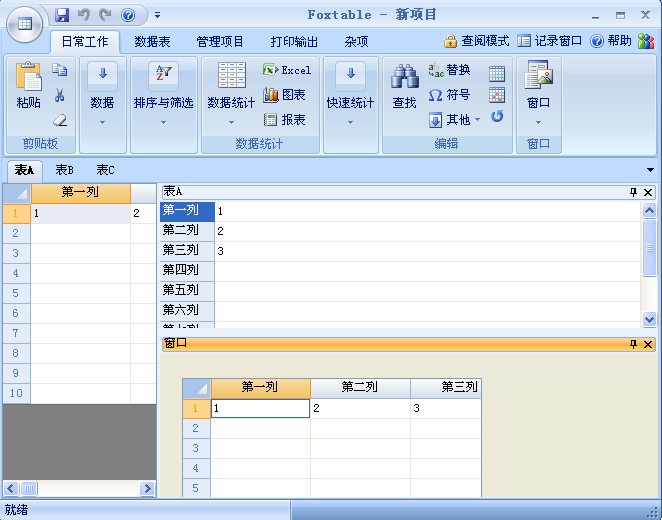662x520 pixels.
Task: Click the colorful users icon at ribbon right
Action: tap(646, 41)
